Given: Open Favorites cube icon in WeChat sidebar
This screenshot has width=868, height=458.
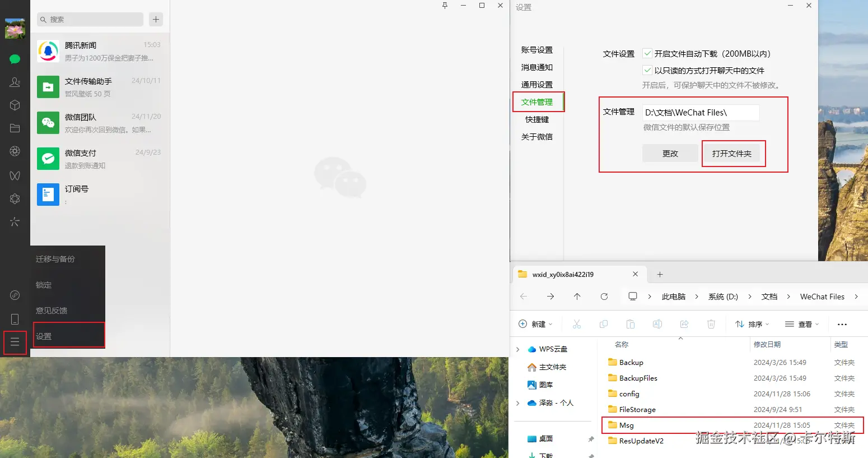Looking at the screenshot, I should point(15,105).
